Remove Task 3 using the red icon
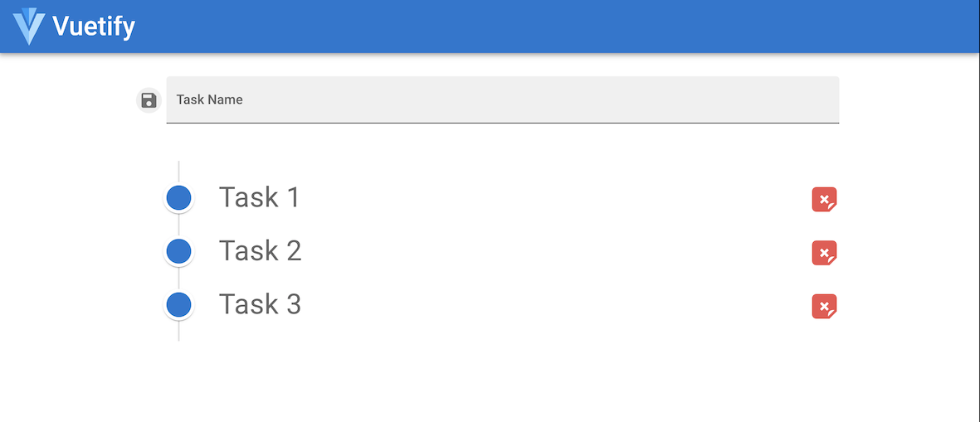Viewport: 980px width, 422px height. point(824,307)
